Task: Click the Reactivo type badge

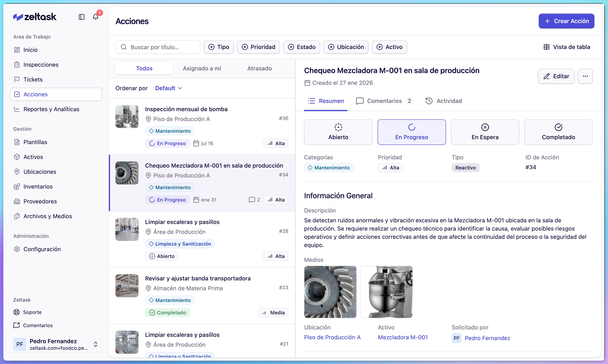Action: (x=465, y=168)
